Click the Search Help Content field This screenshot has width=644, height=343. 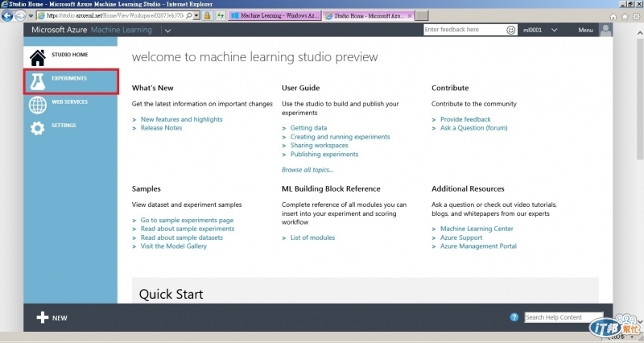click(x=563, y=317)
